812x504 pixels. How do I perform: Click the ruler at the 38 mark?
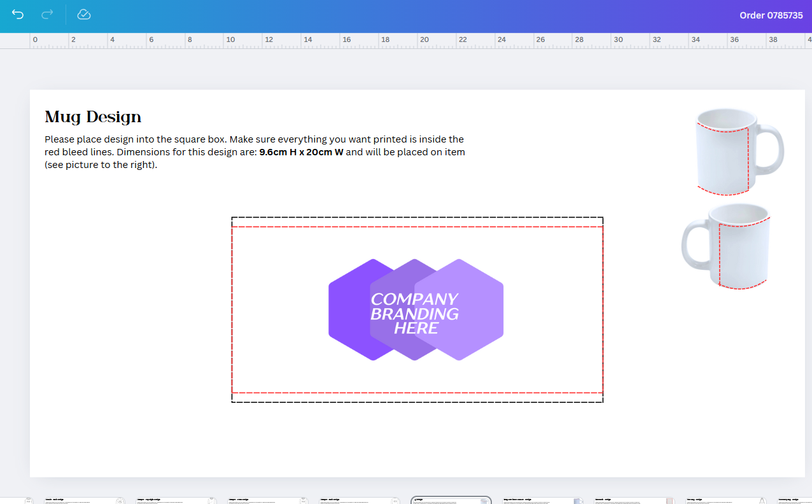click(773, 40)
